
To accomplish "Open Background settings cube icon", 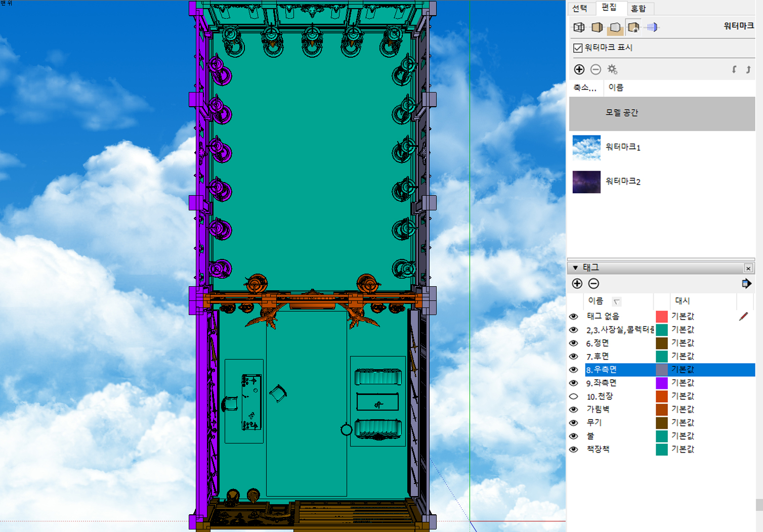I will click(x=615, y=27).
